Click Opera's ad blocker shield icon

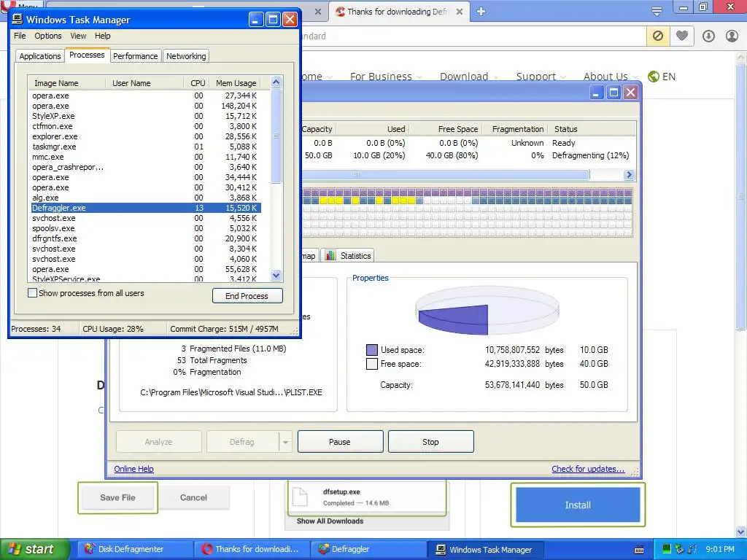tap(658, 36)
